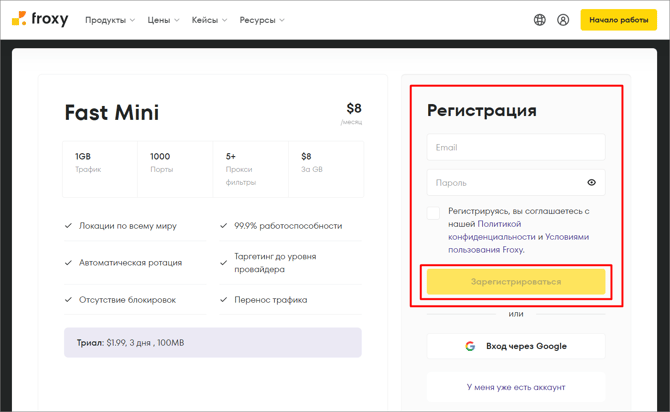Click Перенос трафика text

[x=270, y=300]
